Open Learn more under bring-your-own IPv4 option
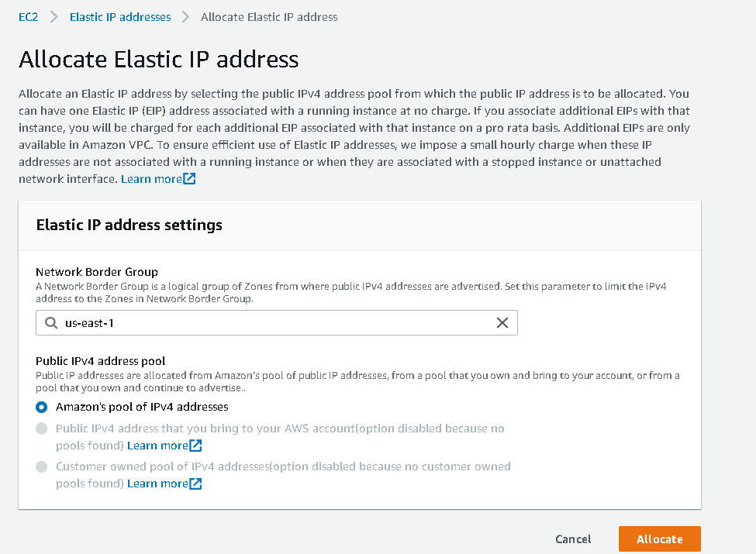 tap(157, 446)
